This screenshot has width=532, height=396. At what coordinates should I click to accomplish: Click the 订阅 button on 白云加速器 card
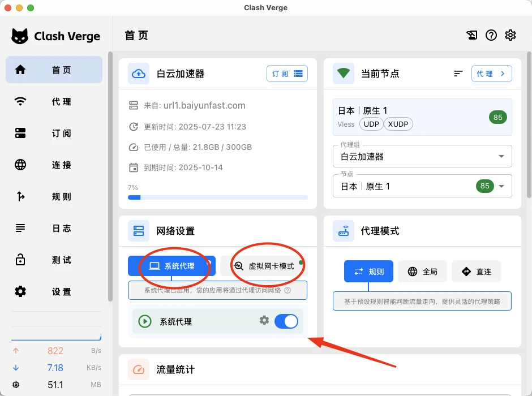pyautogui.click(x=281, y=74)
